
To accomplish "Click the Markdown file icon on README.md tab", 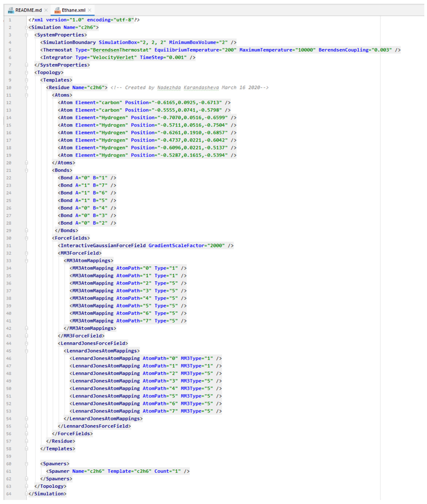I will click(11, 10).
